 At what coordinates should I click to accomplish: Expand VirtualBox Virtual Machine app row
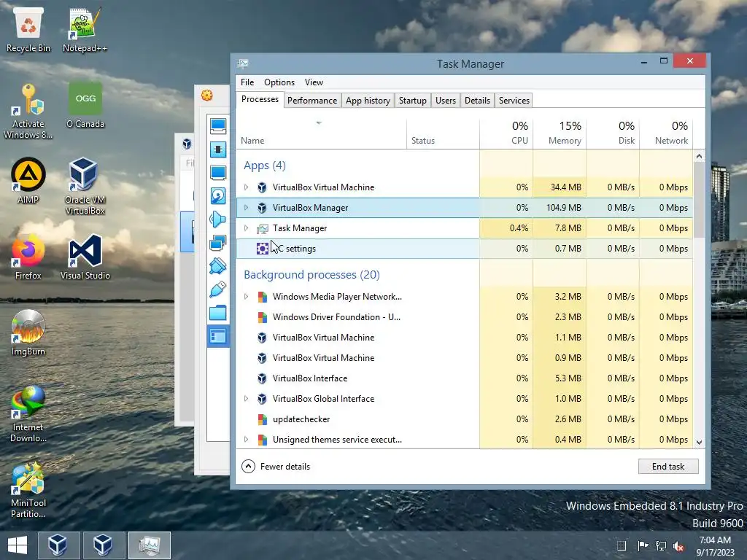(247, 187)
